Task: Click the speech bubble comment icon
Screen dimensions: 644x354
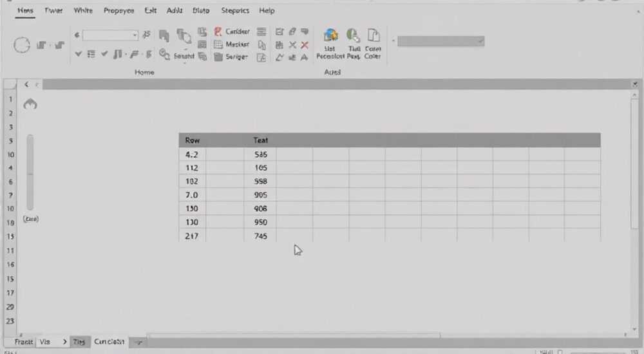Action: click(305, 31)
